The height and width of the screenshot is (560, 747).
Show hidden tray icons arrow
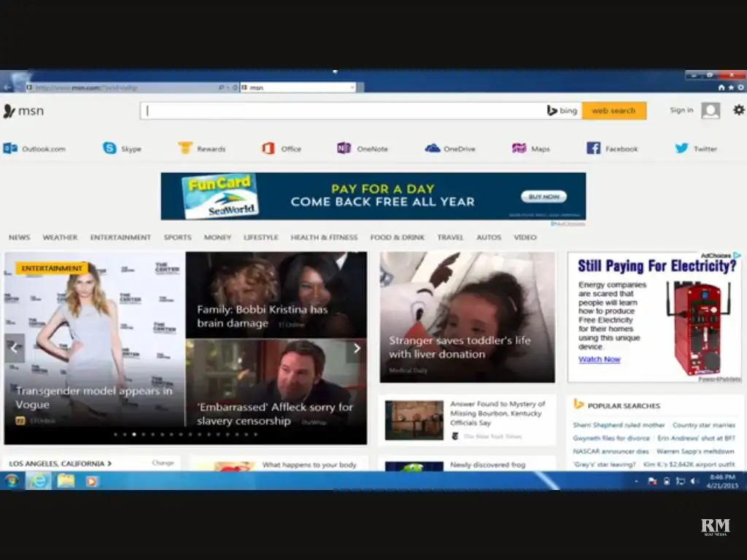click(636, 481)
